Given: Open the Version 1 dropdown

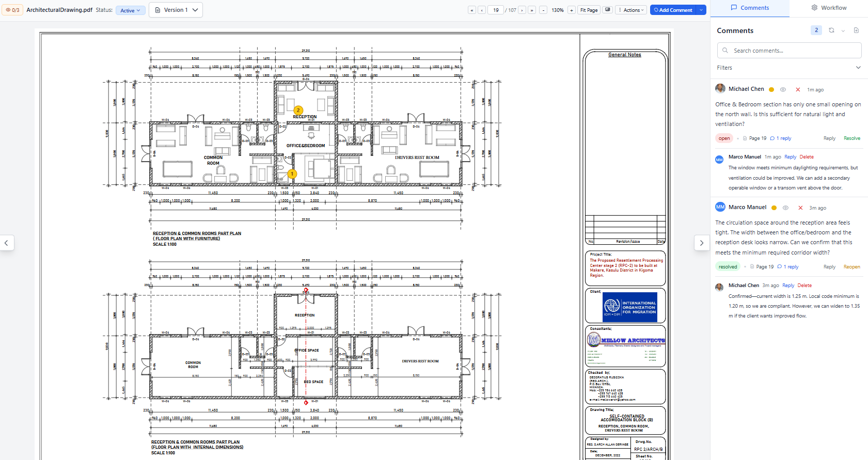Looking at the screenshot, I should pyautogui.click(x=176, y=10).
